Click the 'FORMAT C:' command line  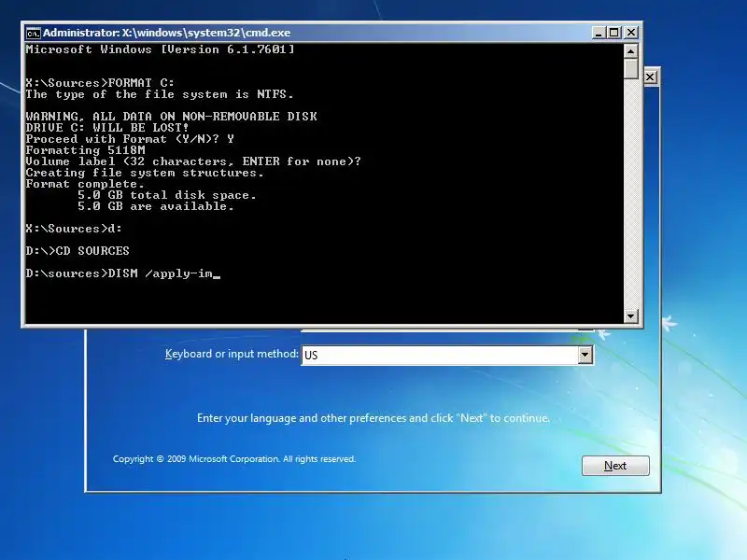point(100,83)
